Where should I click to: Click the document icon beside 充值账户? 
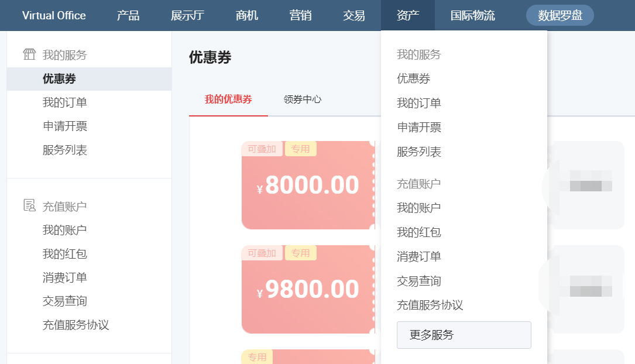pos(29,205)
